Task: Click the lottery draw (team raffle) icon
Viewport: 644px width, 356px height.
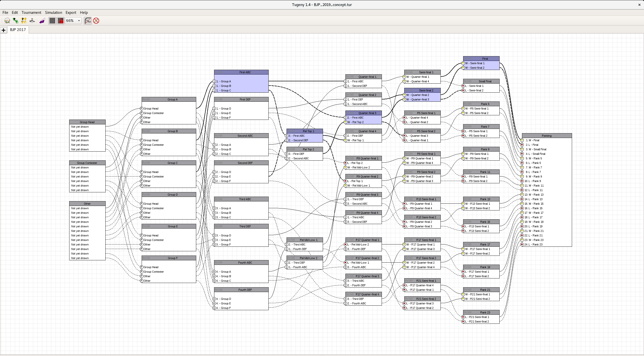Action: pos(7,21)
